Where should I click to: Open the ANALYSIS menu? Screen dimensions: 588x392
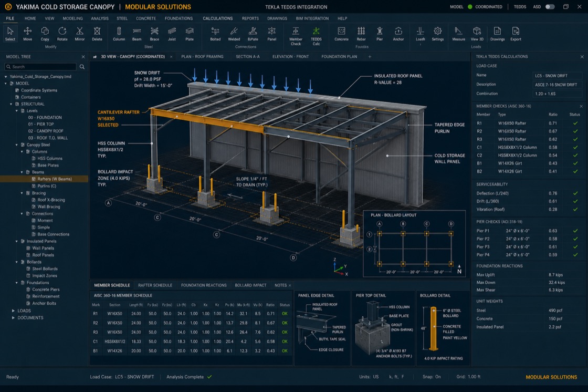click(100, 18)
